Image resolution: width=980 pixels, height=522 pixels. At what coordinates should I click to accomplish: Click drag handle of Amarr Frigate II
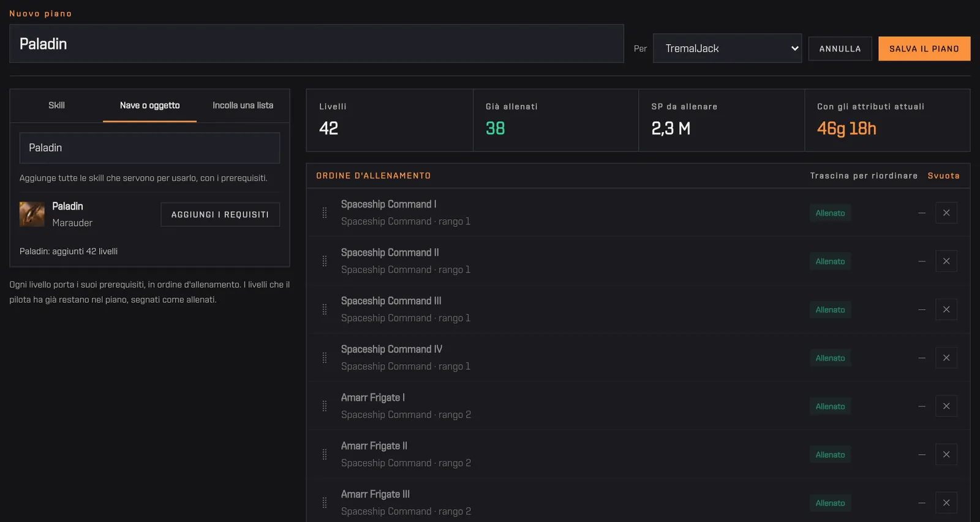325,455
